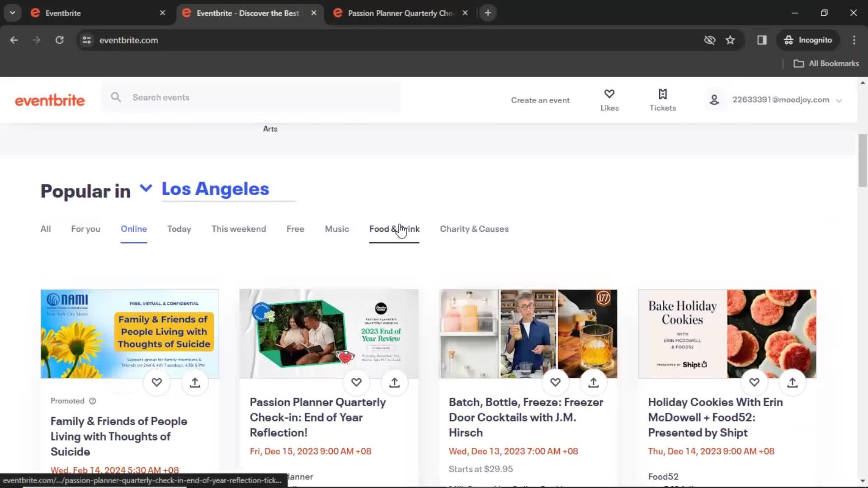
Task: Select the Food & Drink filter tab
Action: coord(394,229)
